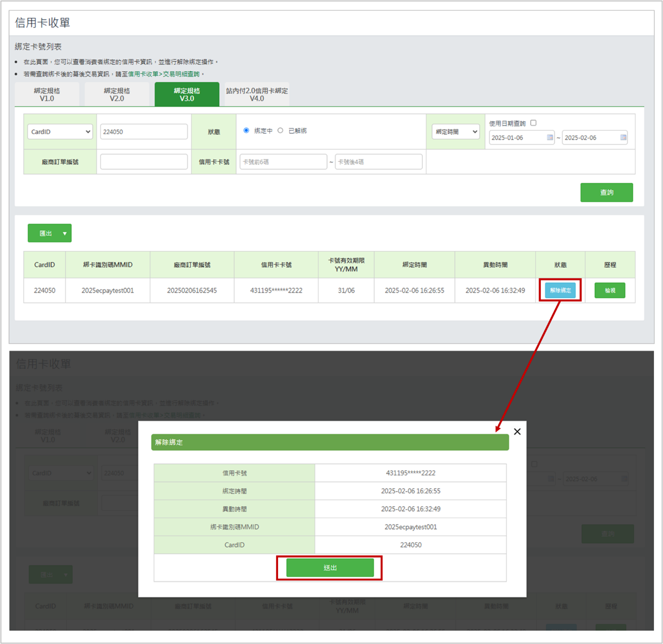Click the blue 解除綁定 button in the row
The width and height of the screenshot is (663, 644).
(560, 290)
